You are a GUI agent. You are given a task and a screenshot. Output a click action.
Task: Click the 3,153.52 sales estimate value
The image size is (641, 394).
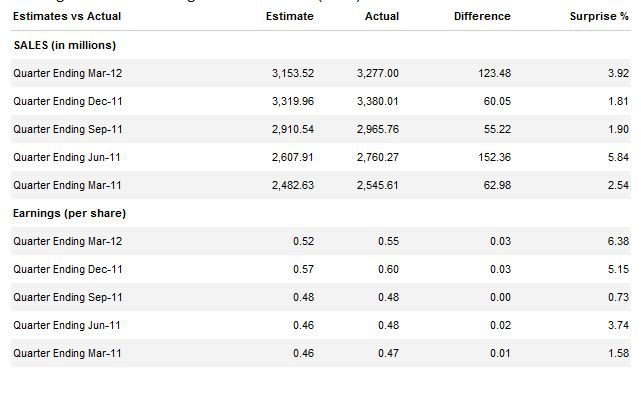tap(293, 73)
